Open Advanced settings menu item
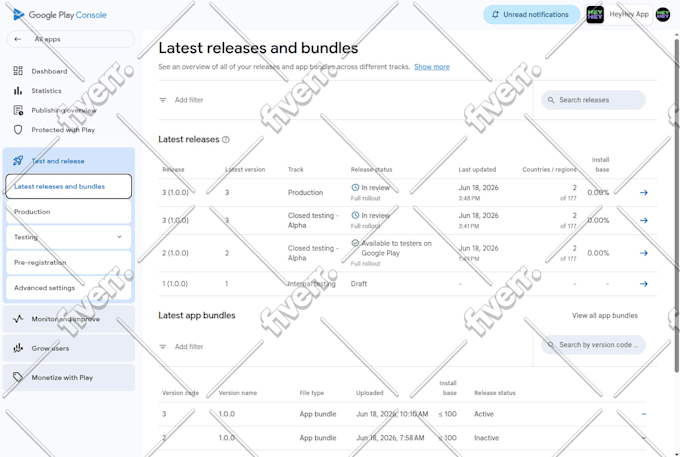Image resolution: width=680 pixels, height=457 pixels. (x=69, y=287)
